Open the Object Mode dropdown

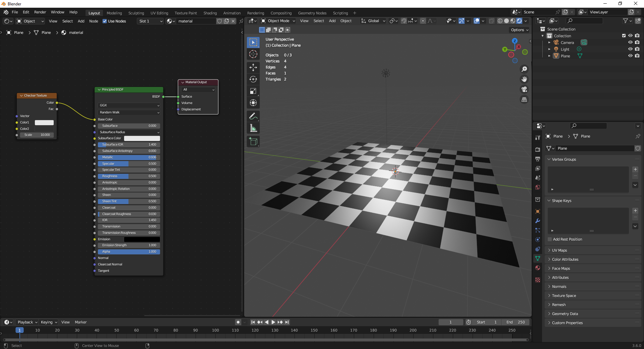278,21
